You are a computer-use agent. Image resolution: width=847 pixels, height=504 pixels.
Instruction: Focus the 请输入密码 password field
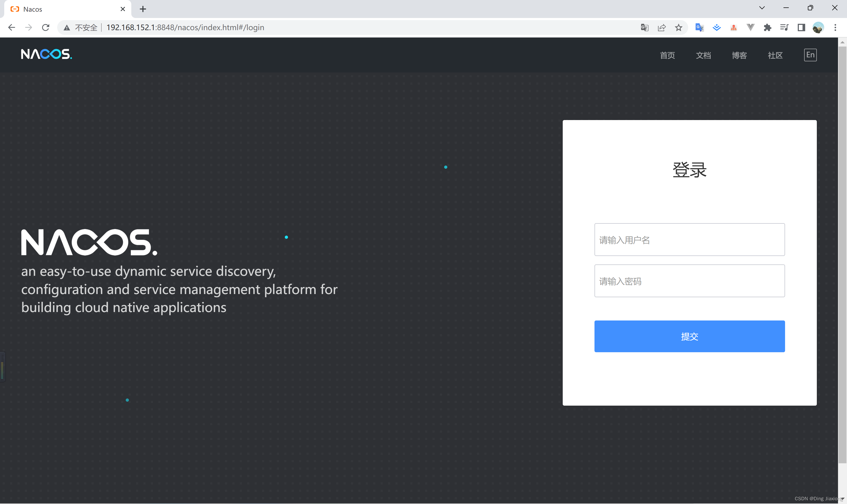(x=689, y=281)
